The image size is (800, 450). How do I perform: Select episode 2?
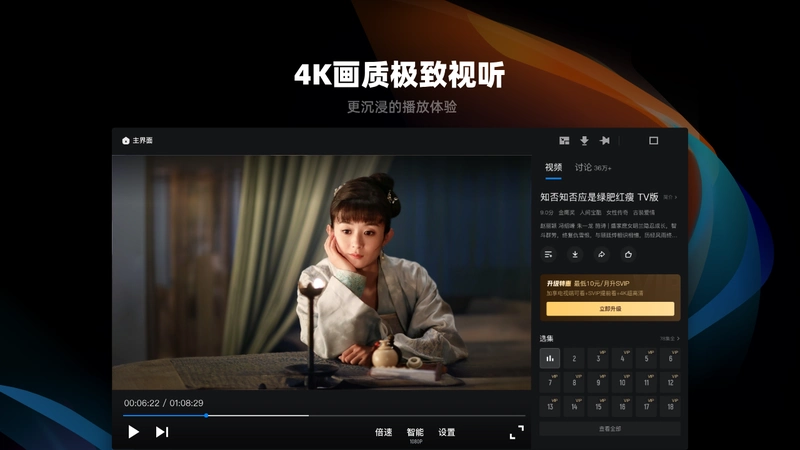tap(574, 358)
